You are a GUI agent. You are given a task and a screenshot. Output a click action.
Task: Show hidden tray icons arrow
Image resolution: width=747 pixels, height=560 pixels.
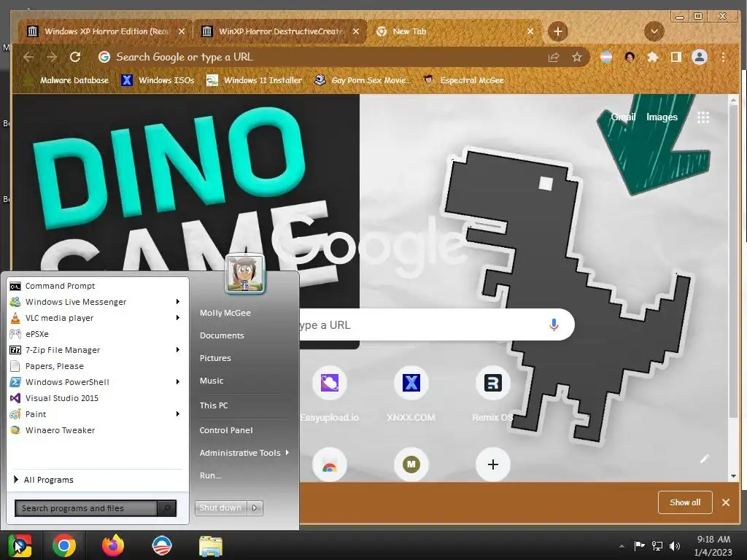pos(622,546)
